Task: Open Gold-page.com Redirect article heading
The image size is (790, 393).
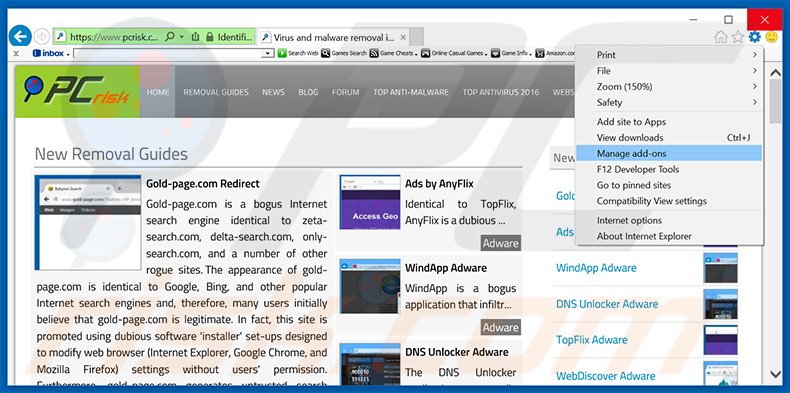Action: (x=203, y=184)
